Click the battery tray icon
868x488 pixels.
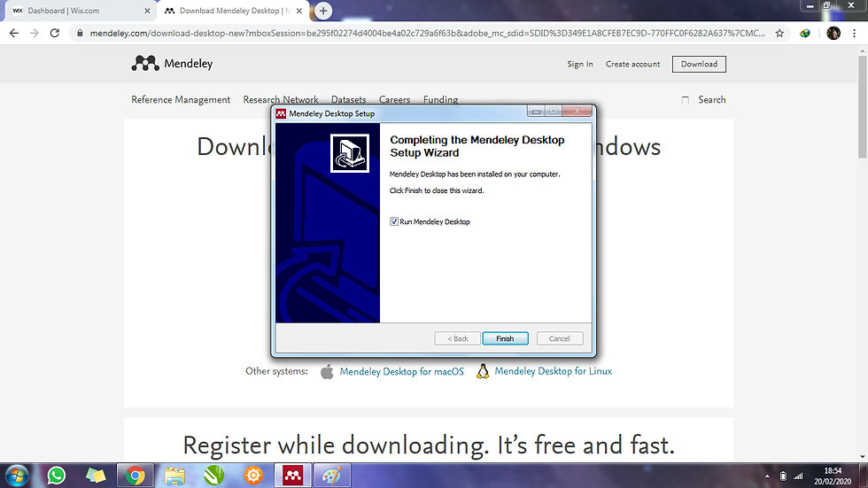pyautogui.click(x=783, y=476)
